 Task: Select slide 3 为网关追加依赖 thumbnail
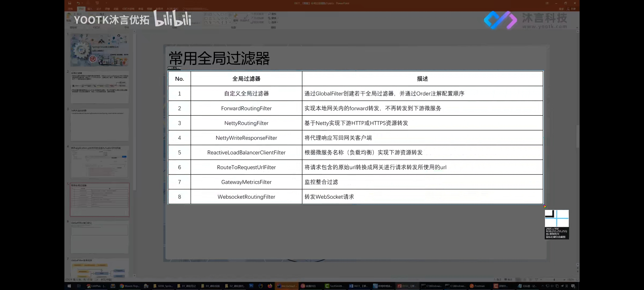tap(100, 125)
